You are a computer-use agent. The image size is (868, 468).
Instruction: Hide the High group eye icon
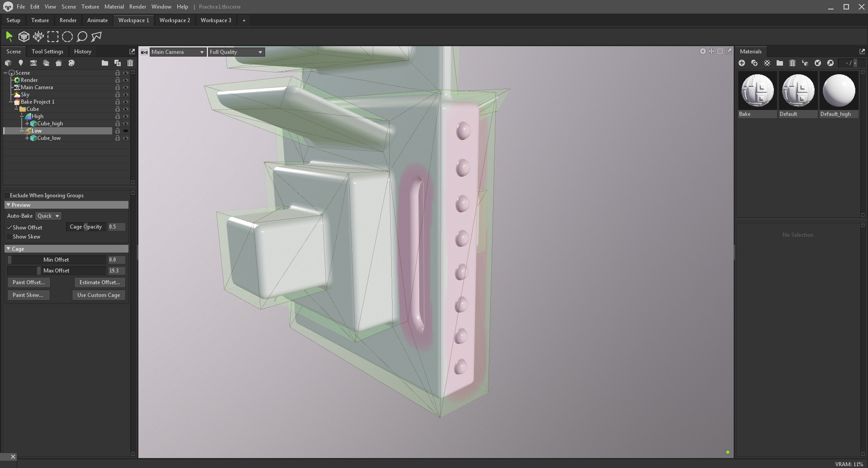pyautogui.click(x=126, y=116)
